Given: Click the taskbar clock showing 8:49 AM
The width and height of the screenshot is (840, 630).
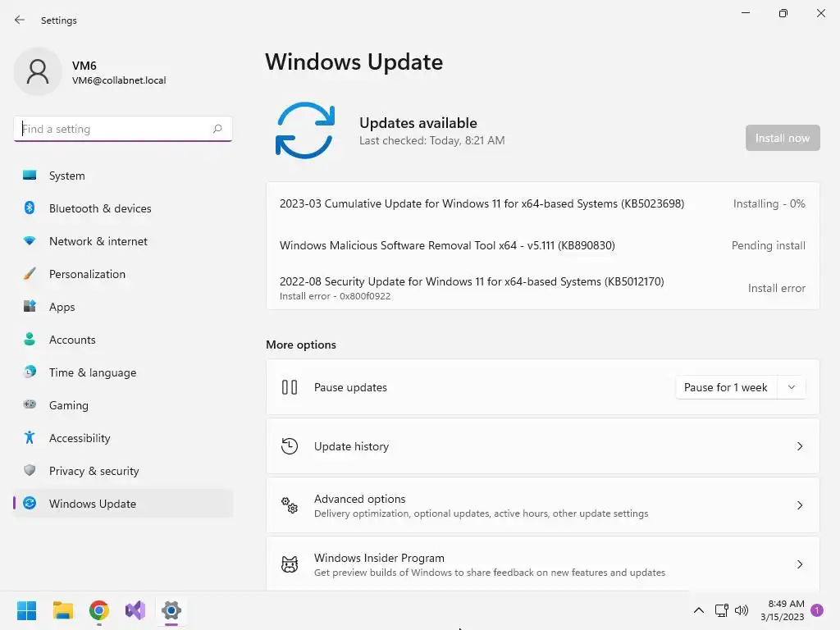Looking at the screenshot, I should pyautogui.click(x=783, y=610).
